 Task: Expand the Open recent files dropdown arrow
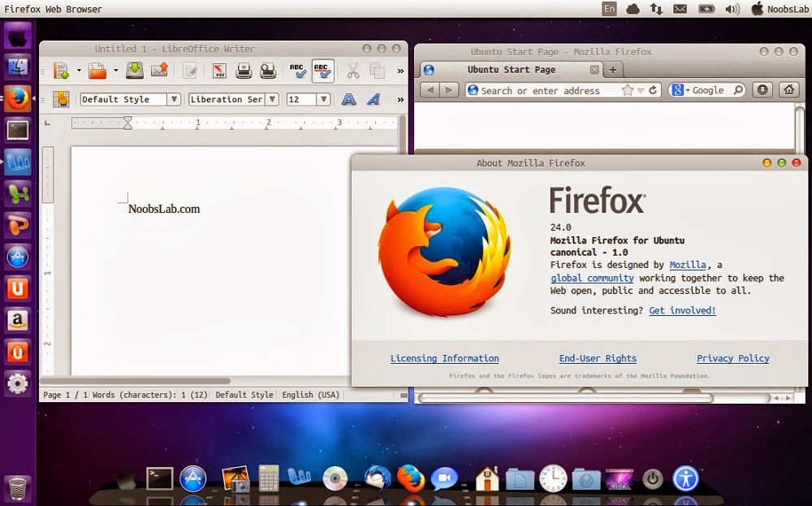pos(115,71)
